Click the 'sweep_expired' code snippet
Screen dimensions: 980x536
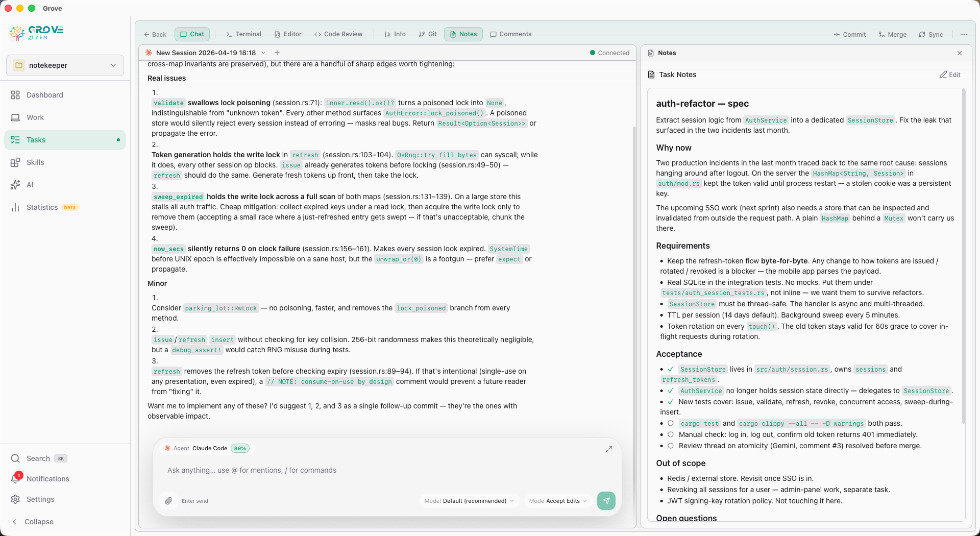pyautogui.click(x=178, y=197)
